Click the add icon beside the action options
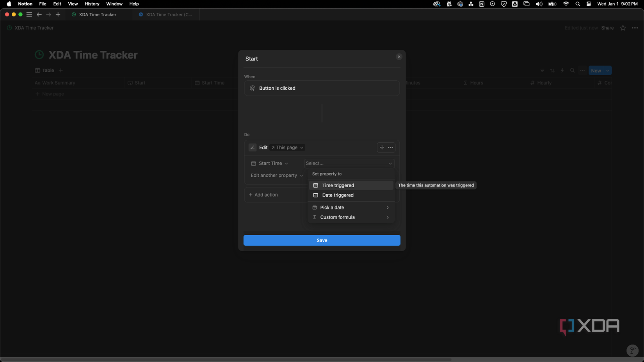The height and width of the screenshot is (362, 644). [382, 147]
